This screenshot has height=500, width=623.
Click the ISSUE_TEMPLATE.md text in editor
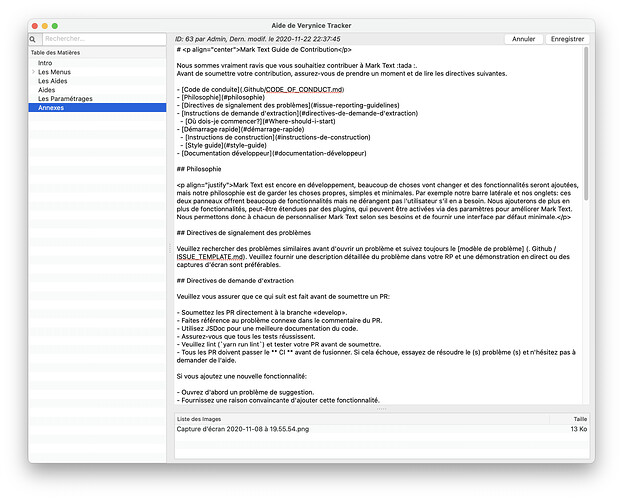[210, 257]
